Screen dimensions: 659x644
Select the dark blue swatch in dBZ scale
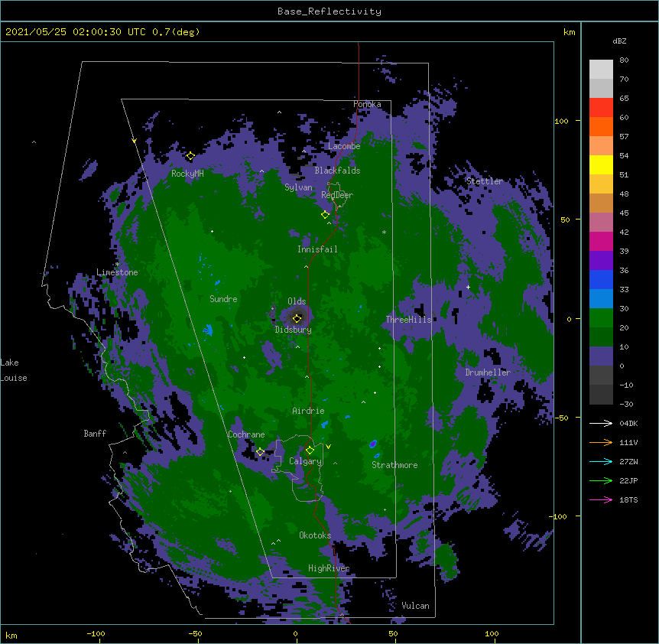601,279
